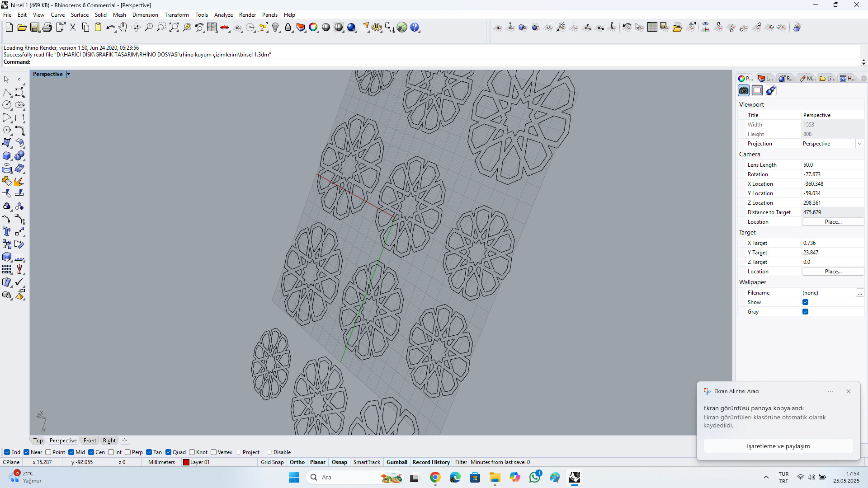Click the Array grid icon
Viewport: 868px width, 488px height.
click(7, 270)
